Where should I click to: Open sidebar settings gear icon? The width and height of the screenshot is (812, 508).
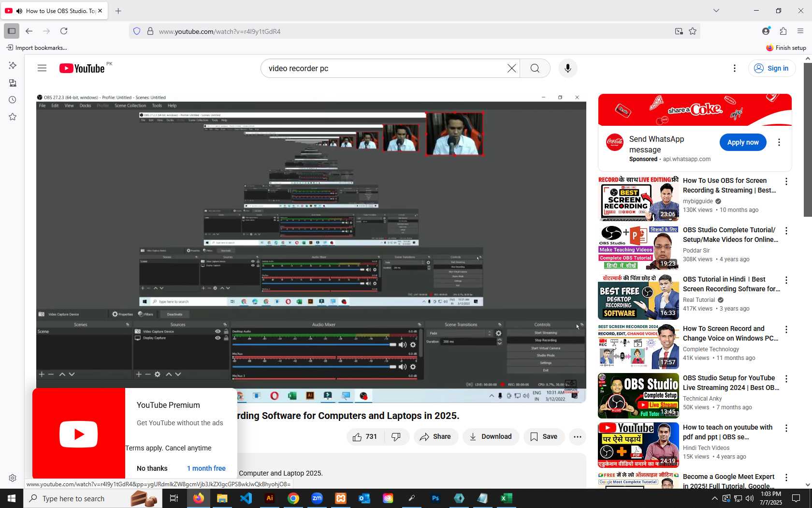pyautogui.click(x=13, y=478)
